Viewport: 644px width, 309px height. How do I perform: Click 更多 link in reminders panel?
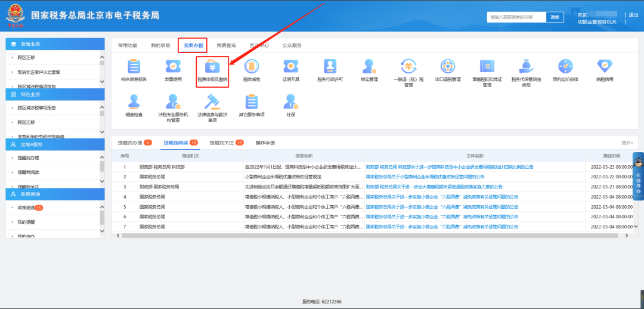(x=627, y=143)
